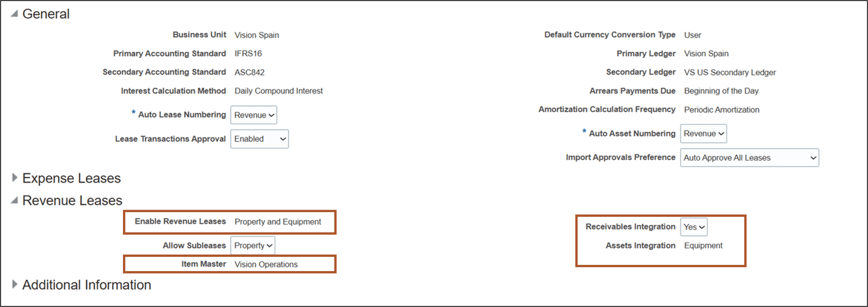Select the Assets Integration value Equipment
The image size is (868, 307).
[703, 245]
